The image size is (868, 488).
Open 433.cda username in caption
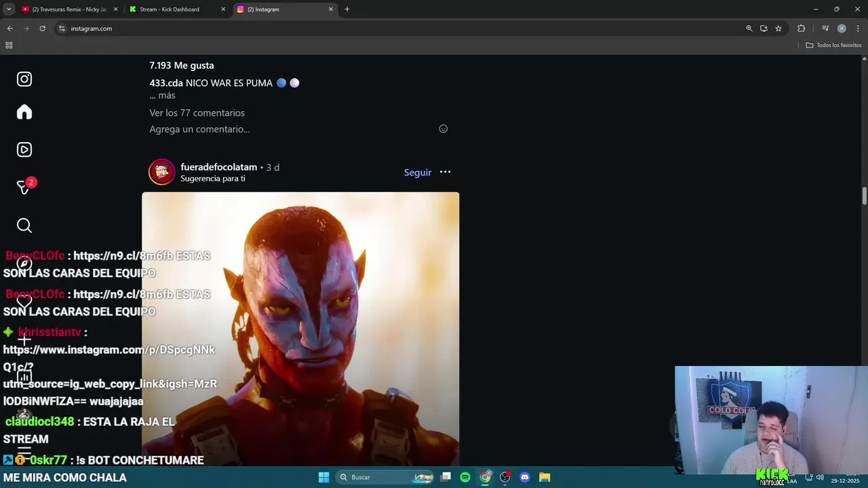pos(166,83)
